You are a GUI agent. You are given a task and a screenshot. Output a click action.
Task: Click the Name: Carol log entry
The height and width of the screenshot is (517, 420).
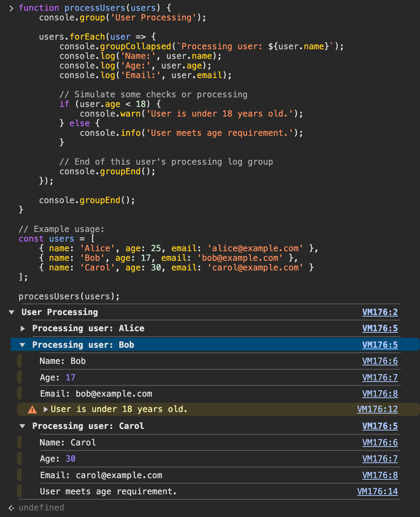tap(68, 443)
